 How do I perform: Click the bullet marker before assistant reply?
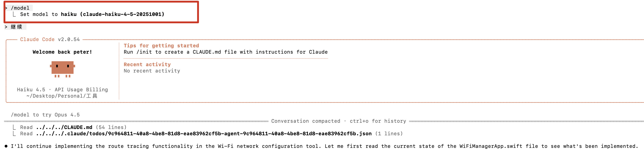(6, 146)
